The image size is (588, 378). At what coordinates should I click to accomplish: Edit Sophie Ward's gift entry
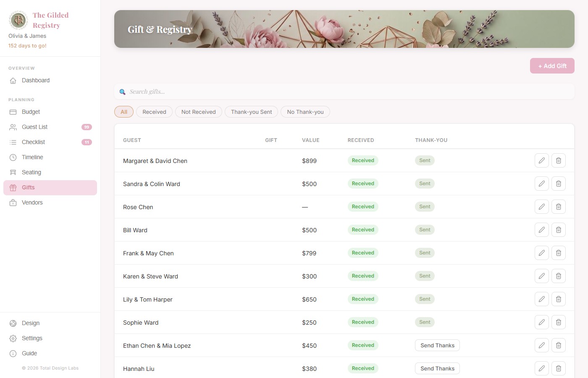point(542,322)
